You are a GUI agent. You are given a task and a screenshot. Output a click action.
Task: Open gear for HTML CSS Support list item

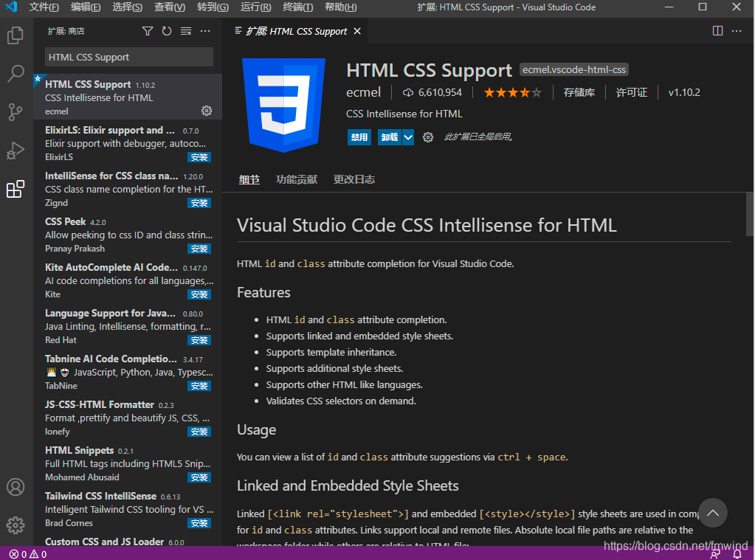pyautogui.click(x=207, y=111)
